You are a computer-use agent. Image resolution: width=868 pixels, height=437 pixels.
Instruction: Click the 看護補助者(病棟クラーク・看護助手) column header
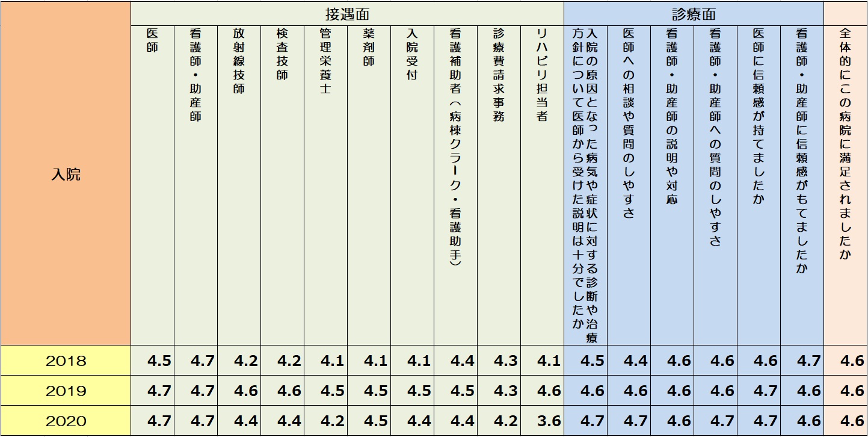456,185
